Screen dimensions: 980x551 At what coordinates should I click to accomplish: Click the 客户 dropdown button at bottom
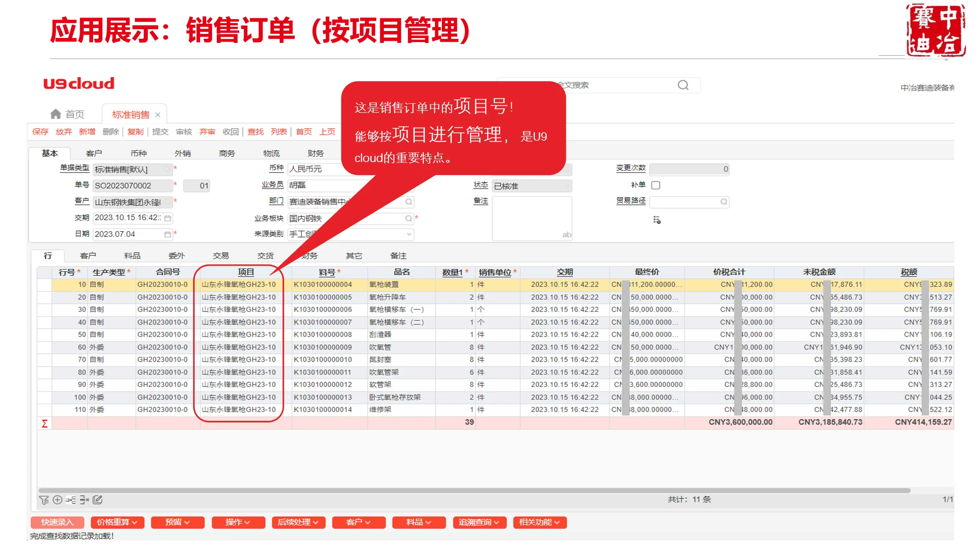click(359, 522)
